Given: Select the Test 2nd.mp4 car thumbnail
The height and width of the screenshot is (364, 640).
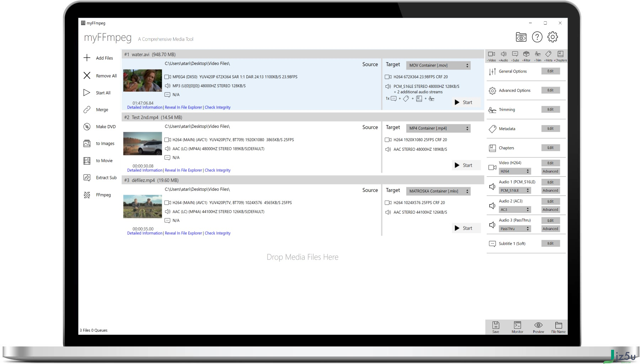Looking at the screenshot, I should click(x=143, y=144).
